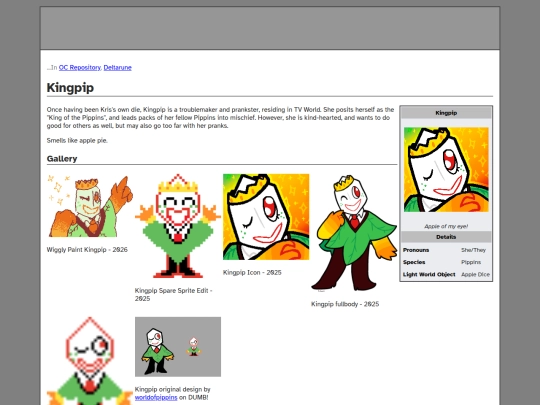This screenshot has height=405, width=540.
Task: Click the Light World Object label
Action: [x=429, y=274]
